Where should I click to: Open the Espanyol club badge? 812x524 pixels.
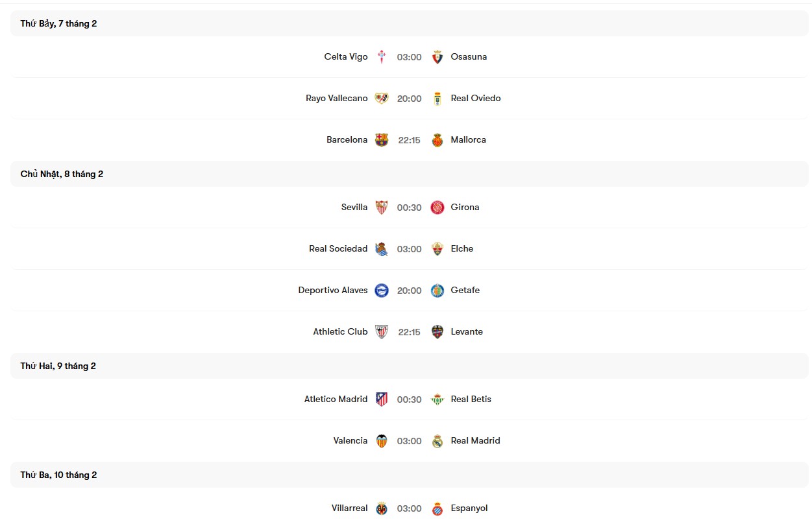click(437, 508)
